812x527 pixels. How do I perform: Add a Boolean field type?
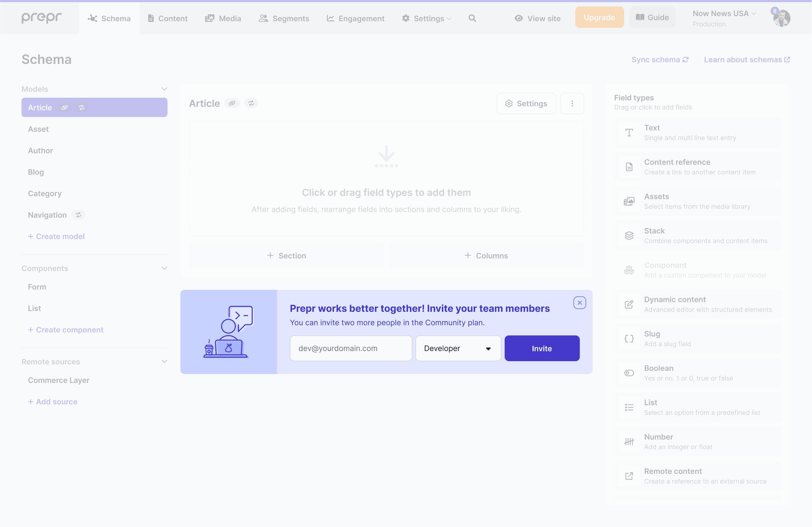coord(698,373)
